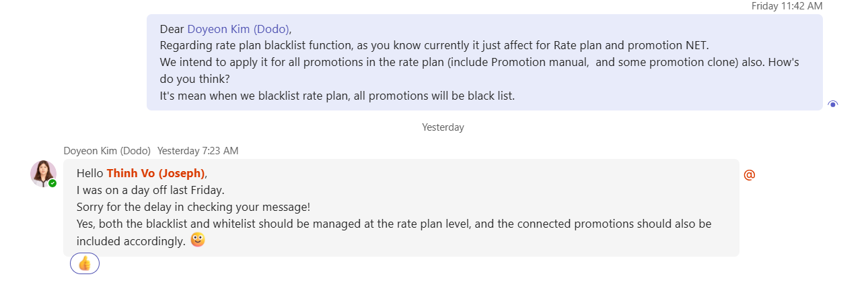Viewport: 868px width, 289px height.
Task: Click the 'included accordingly.' text
Action: (x=131, y=240)
